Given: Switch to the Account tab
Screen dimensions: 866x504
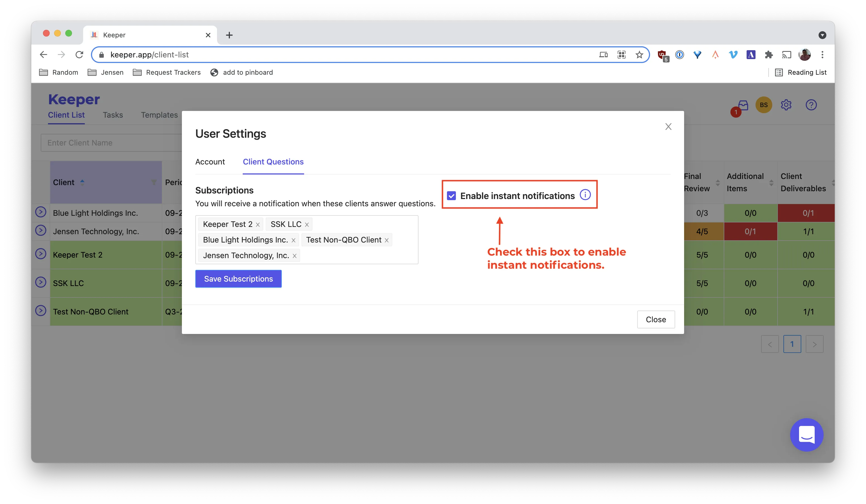Looking at the screenshot, I should coord(210,162).
